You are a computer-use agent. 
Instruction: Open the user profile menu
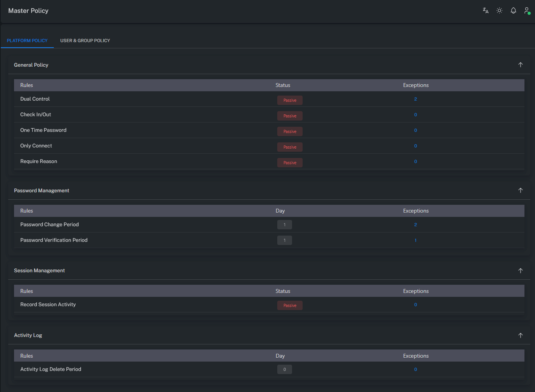[526, 11]
